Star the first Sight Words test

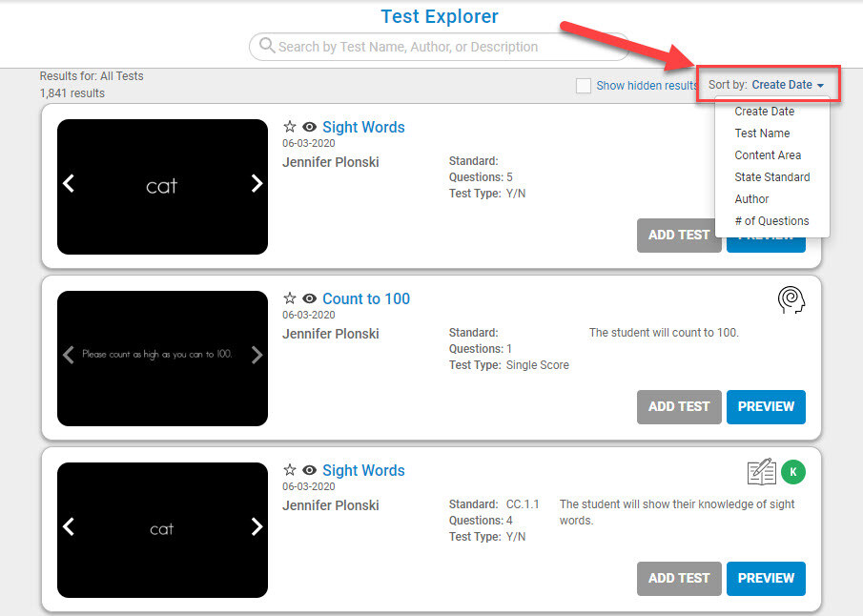pyautogui.click(x=290, y=127)
